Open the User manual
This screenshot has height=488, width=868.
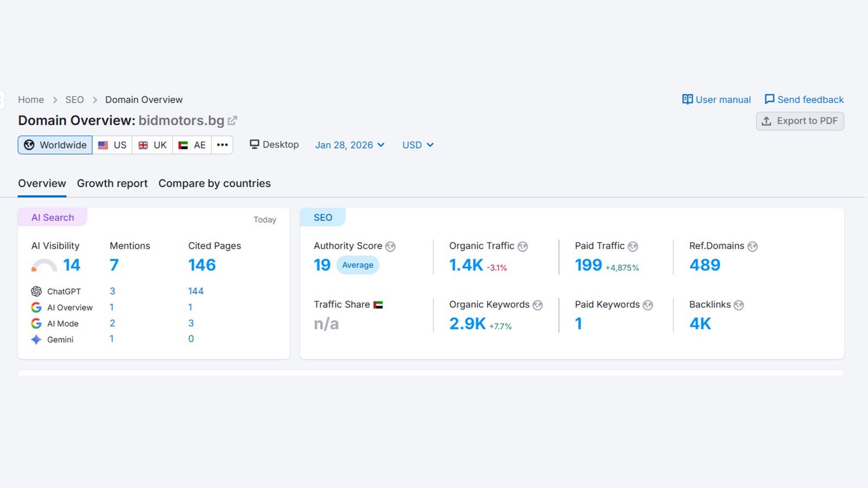click(x=716, y=99)
